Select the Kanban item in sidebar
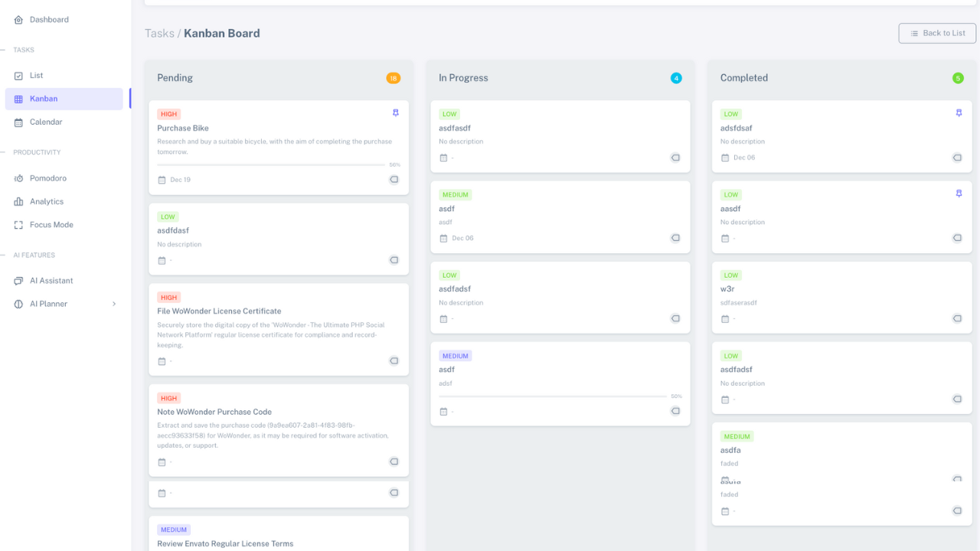 [44, 99]
